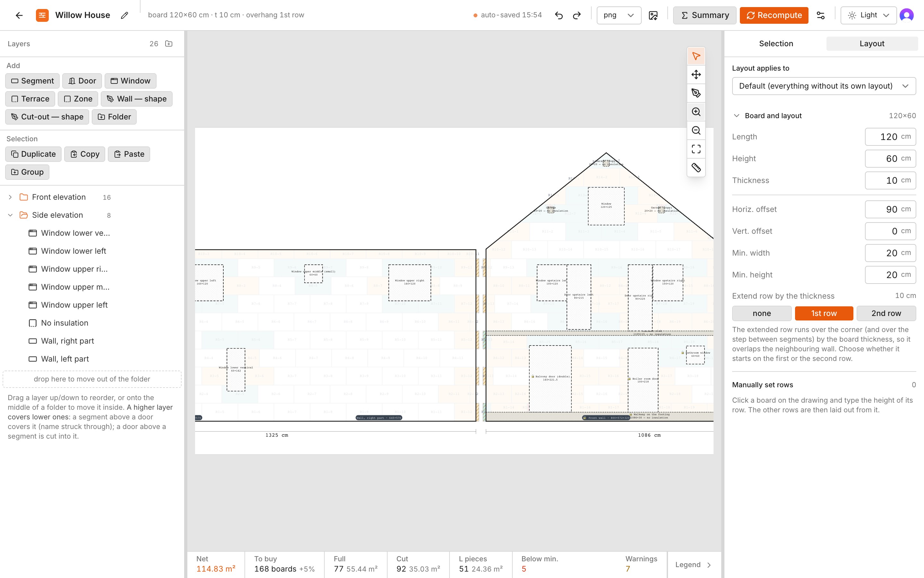Add a Terrace layer
The width and height of the screenshot is (924, 578).
(x=30, y=99)
